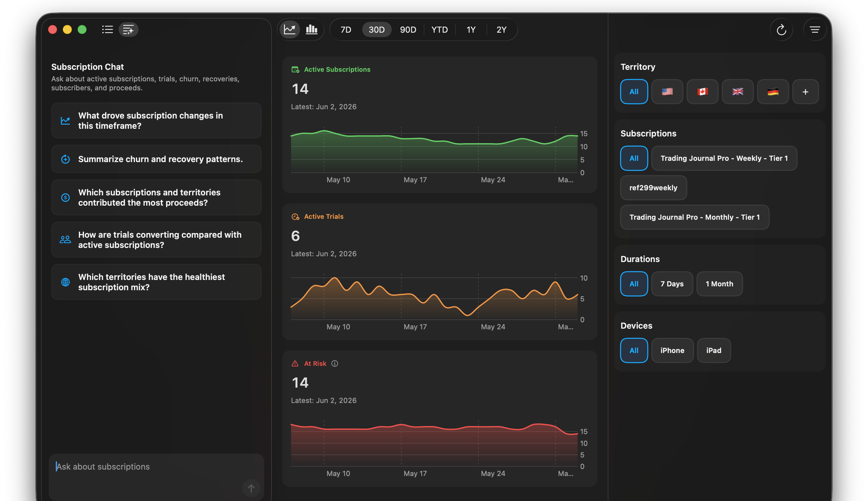The image size is (868, 501).
Task: Filter by United Kingdom flag
Action: (738, 92)
